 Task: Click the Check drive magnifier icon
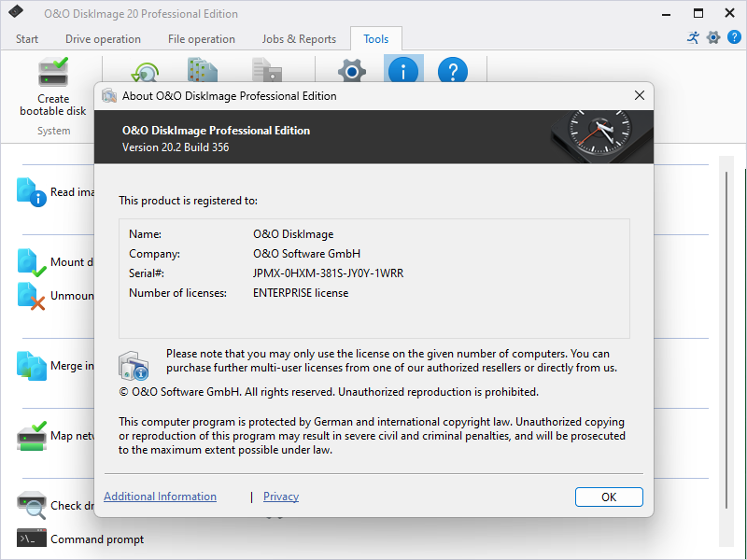pyautogui.click(x=32, y=505)
